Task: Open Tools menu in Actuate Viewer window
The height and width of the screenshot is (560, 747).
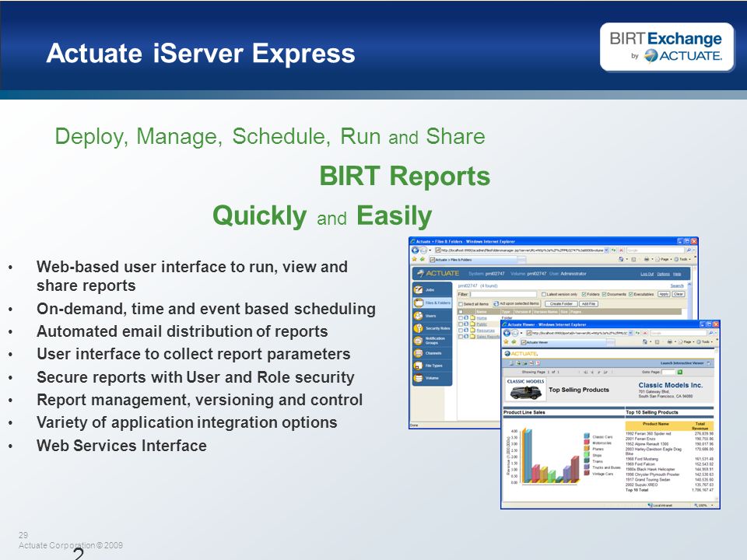Action: point(704,341)
